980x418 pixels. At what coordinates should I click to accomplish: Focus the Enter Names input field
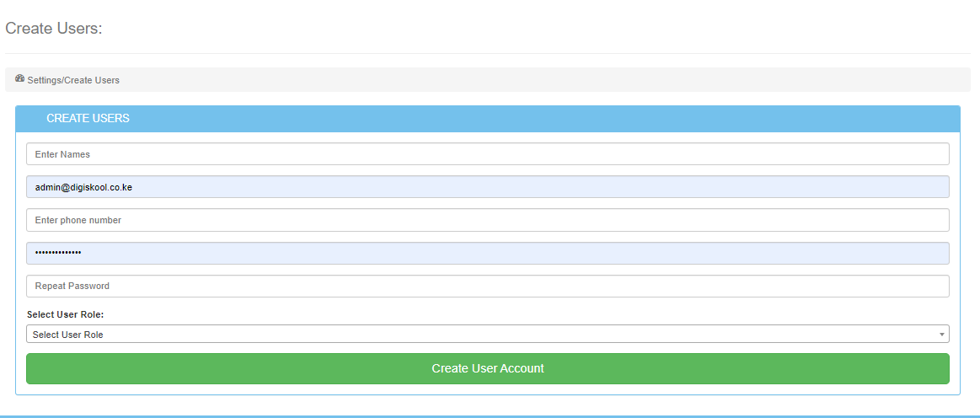coord(487,154)
